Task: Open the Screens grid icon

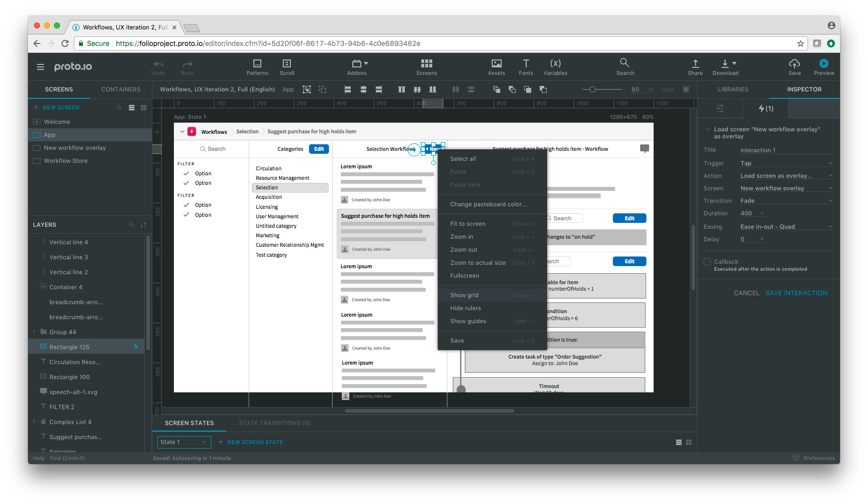Action: (426, 63)
